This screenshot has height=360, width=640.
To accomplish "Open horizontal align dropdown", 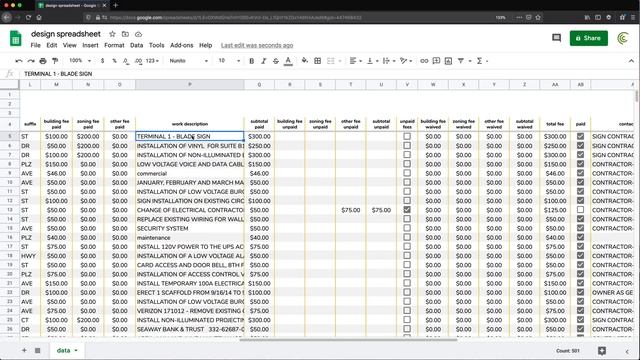I will pyautogui.click(x=356, y=61).
